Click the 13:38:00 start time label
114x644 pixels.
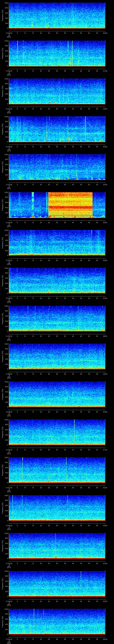[9, 374]
